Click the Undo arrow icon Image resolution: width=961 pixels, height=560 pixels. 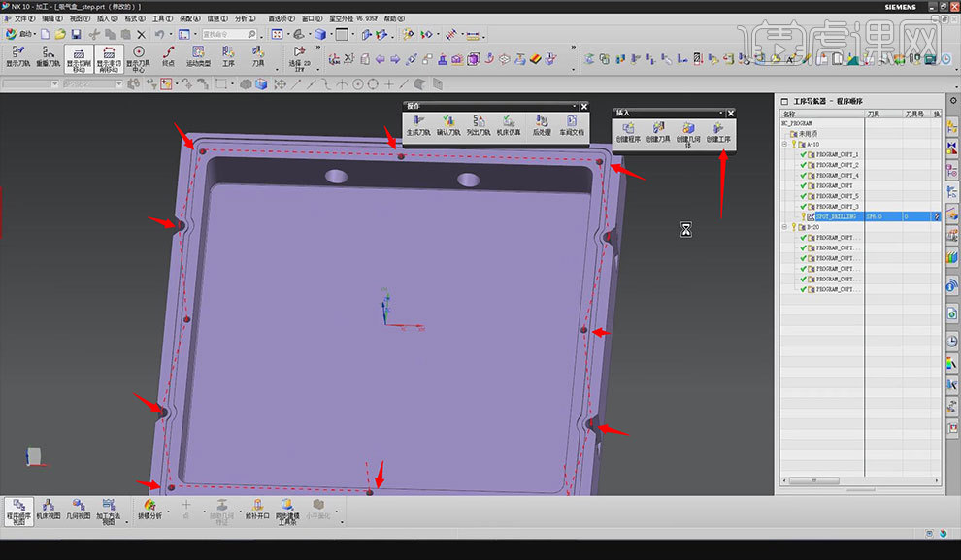click(159, 34)
